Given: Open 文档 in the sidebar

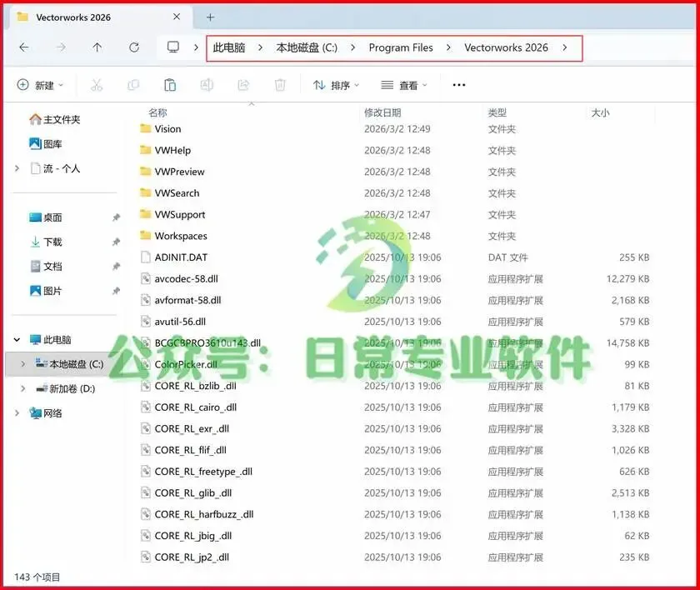Looking at the screenshot, I should [46, 267].
